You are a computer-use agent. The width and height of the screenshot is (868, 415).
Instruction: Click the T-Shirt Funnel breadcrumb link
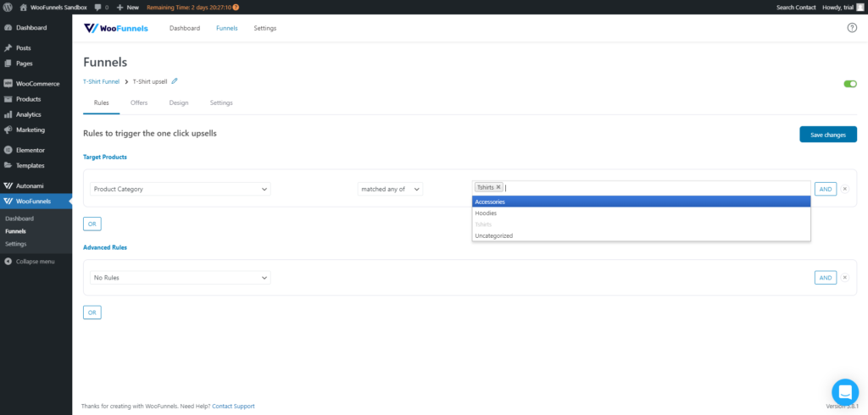click(x=102, y=81)
